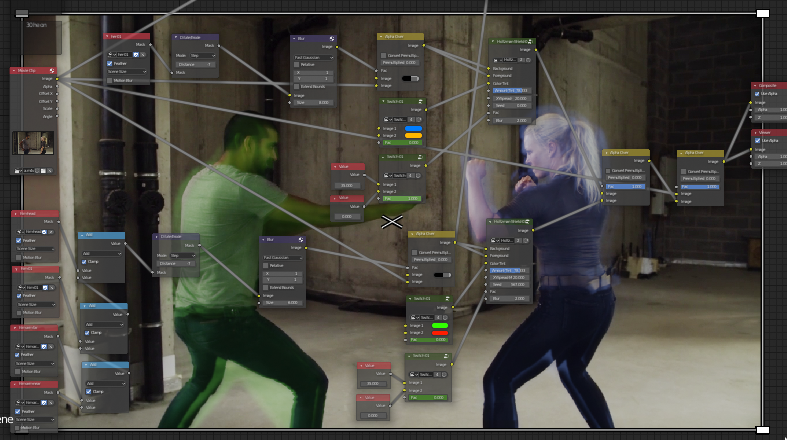Click the Movie Clip node preview thumbnail
Image resolution: width=787 pixels, height=440 pixels.
coord(33,143)
